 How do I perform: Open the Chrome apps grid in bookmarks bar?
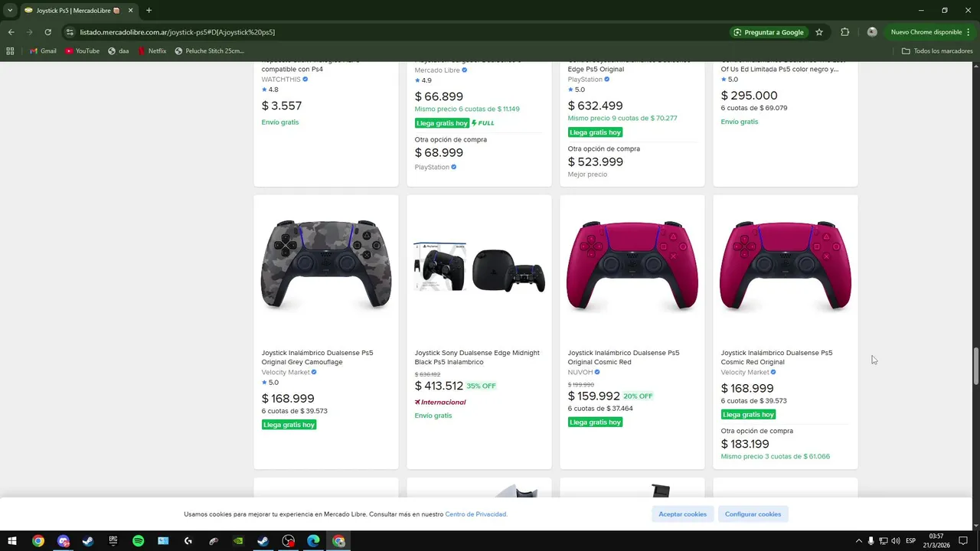pos(10,51)
